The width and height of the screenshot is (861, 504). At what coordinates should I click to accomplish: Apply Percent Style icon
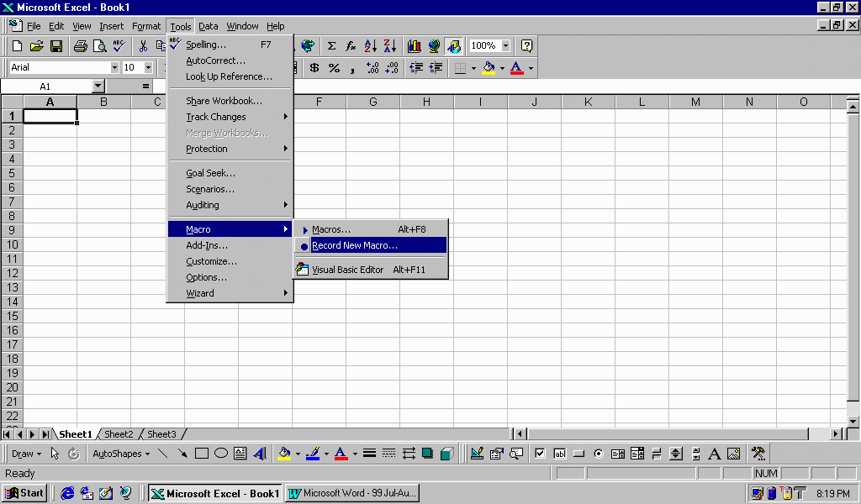point(334,68)
